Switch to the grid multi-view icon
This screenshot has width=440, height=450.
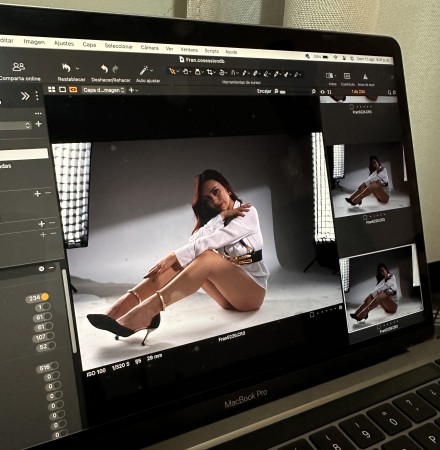tap(52, 89)
